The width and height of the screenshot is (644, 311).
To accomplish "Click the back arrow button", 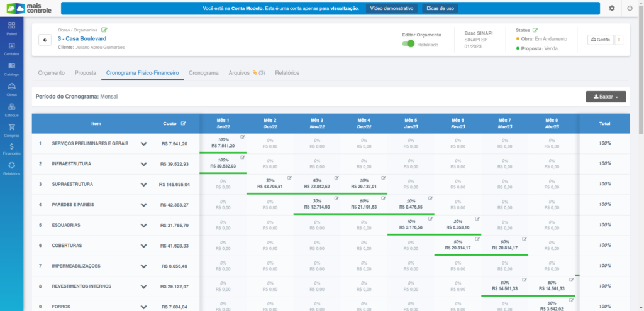I will click(45, 40).
